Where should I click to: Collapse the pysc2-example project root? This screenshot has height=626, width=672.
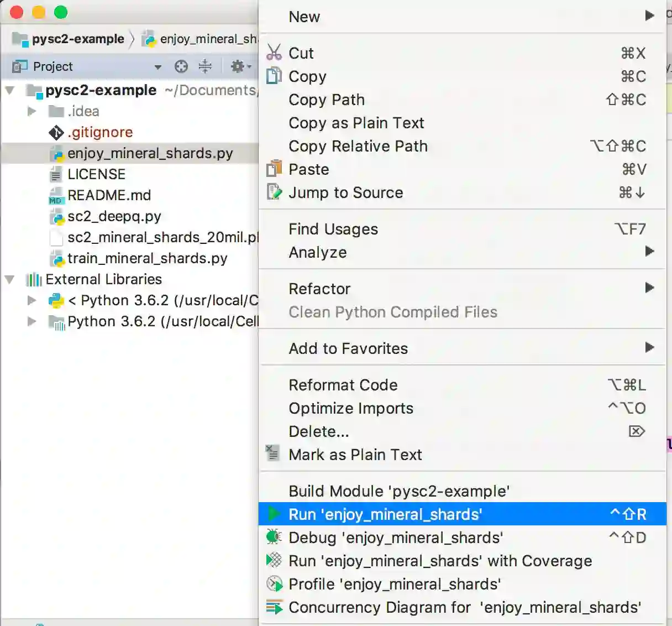(x=10, y=90)
